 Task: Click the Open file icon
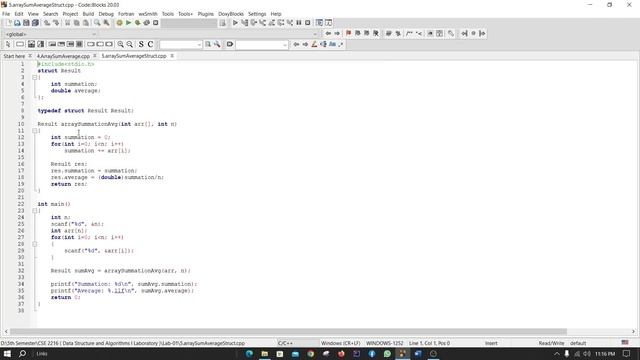(17, 23)
